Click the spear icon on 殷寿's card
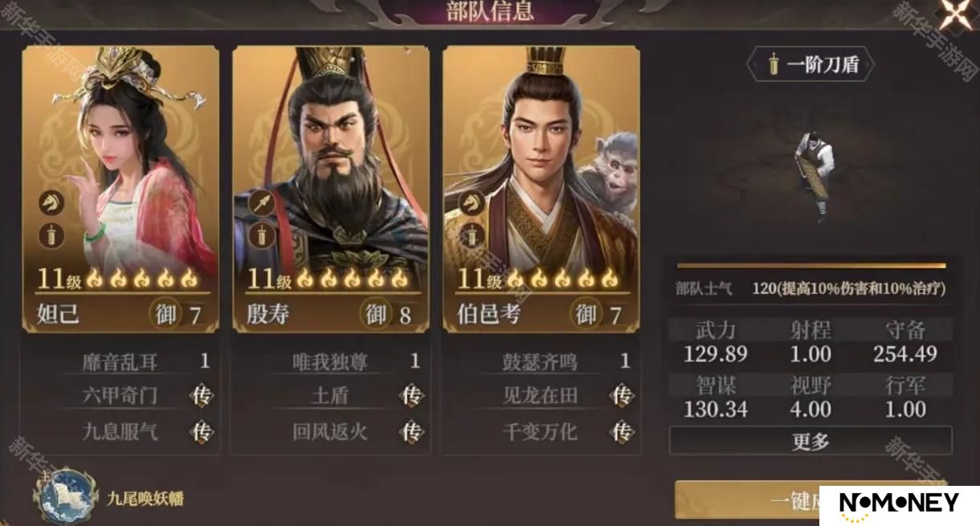This screenshot has height=526, width=980. 262,204
